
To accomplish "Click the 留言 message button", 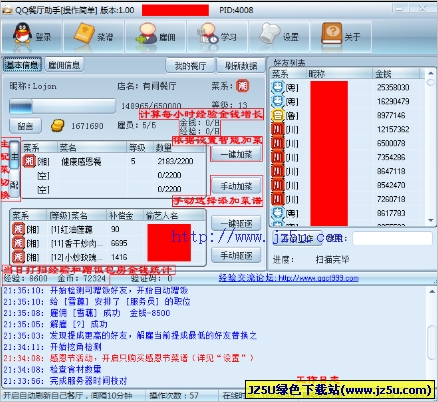I will (25, 126).
